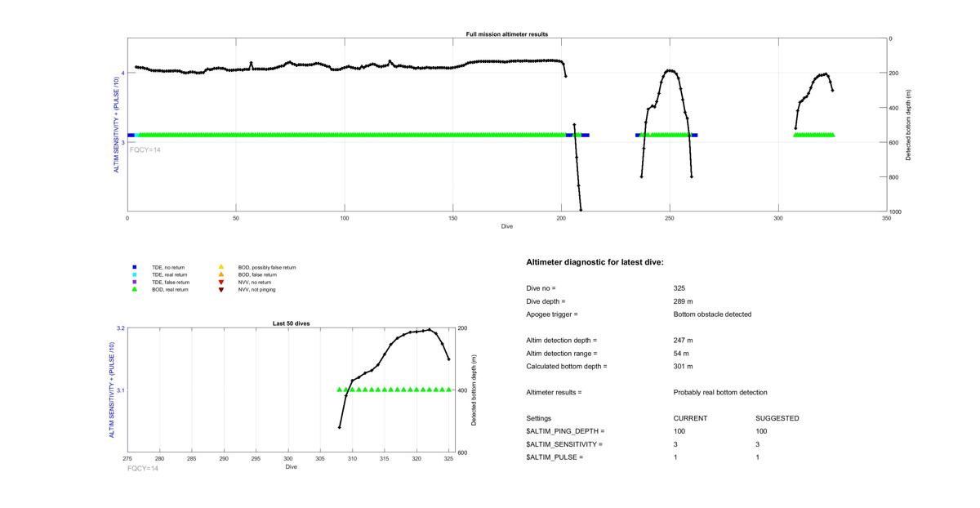This screenshot has width=980, height=508.
Task: Select the altim detection depth value '247 m'
Action: pyautogui.click(x=684, y=341)
